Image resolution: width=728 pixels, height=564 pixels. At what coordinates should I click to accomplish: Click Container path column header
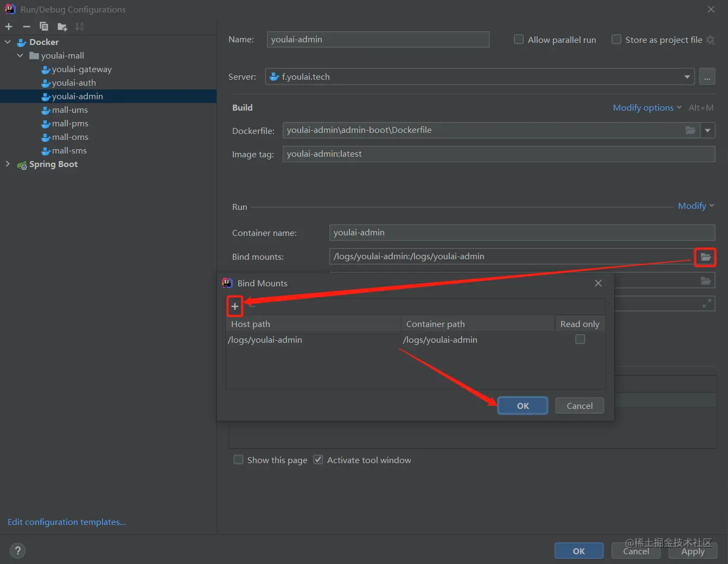[478, 324]
